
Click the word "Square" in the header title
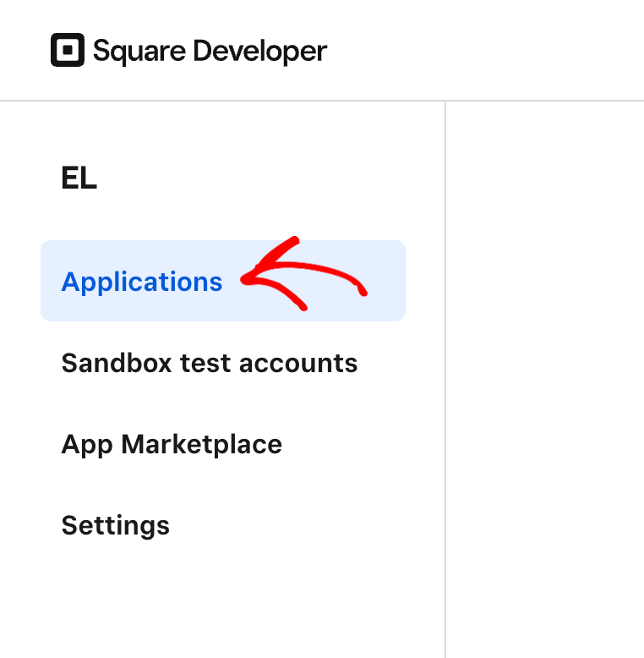pos(139,51)
